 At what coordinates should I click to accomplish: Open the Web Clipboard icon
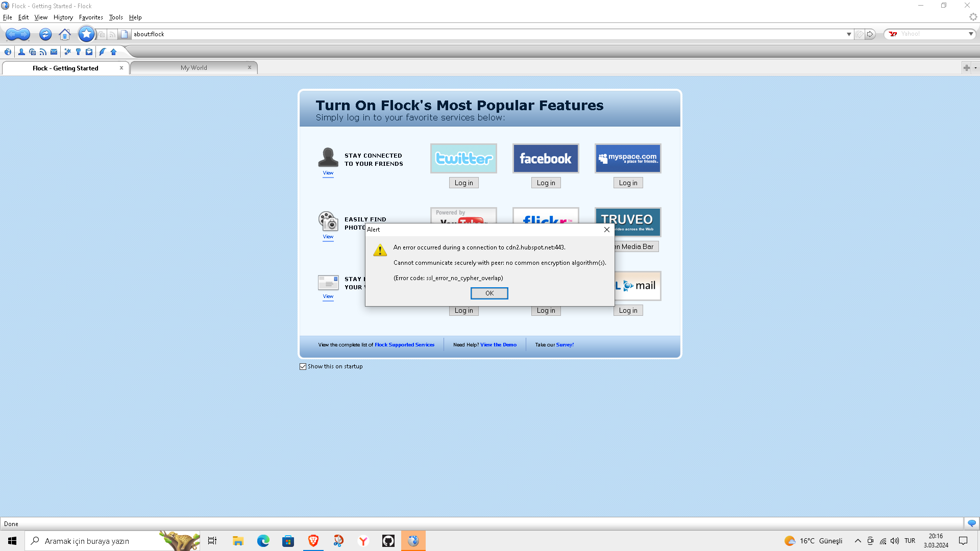click(x=89, y=52)
